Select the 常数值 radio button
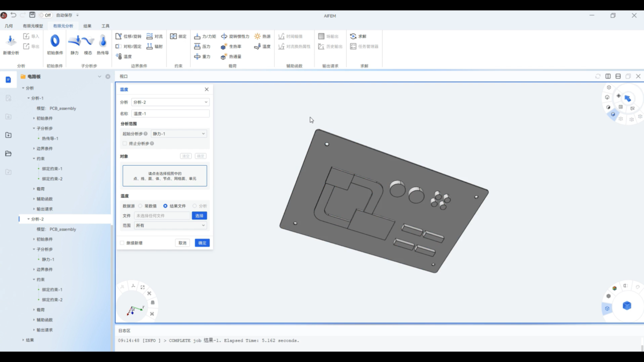 [x=141, y=206]
